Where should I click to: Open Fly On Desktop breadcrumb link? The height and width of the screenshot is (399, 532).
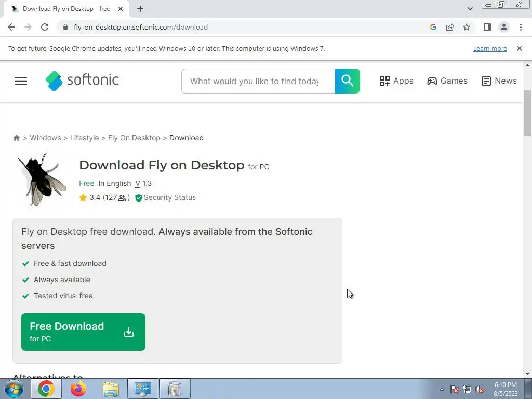[134, 138]
